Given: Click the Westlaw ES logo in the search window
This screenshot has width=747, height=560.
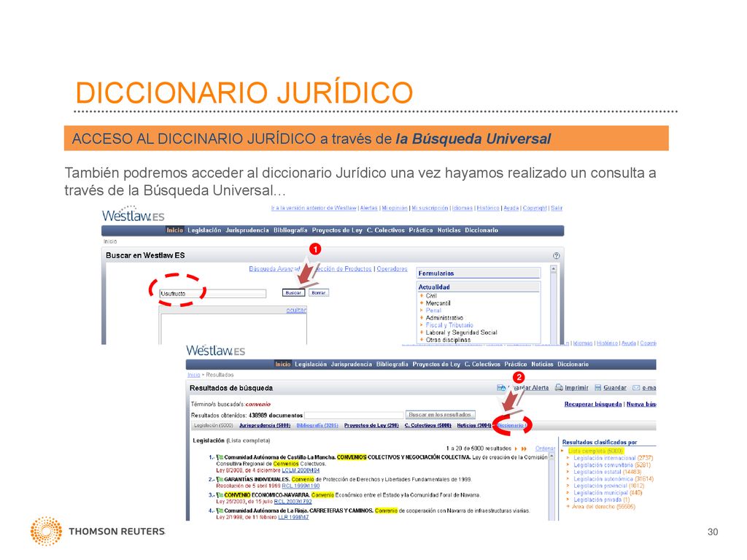Looking at the screenshot, I should [133, 214].
